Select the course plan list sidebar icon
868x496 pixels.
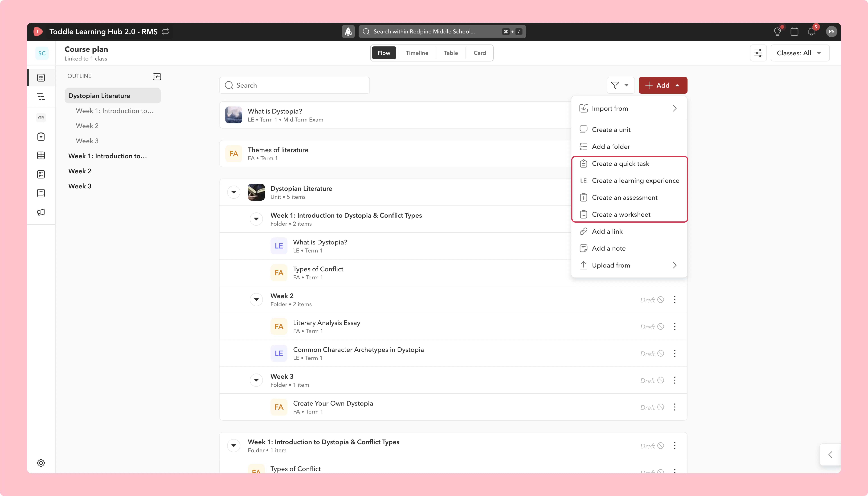pyautogui.click(x=41, y=78)
